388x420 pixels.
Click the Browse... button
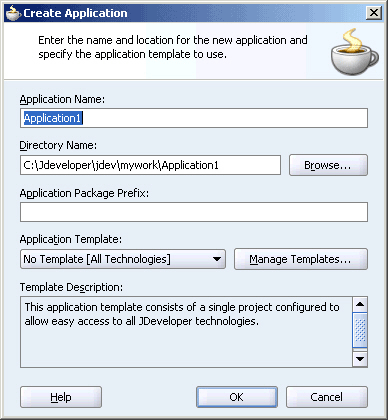click(328, 165)
